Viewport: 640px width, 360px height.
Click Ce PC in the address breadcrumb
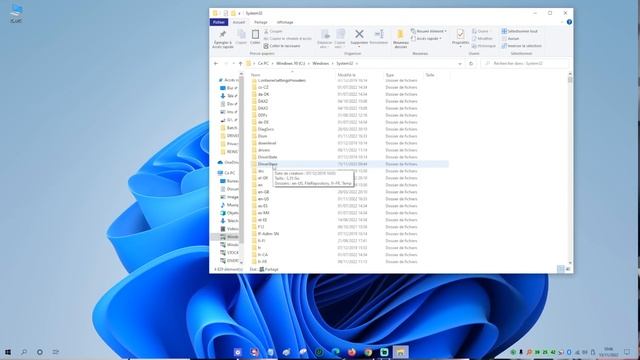tap(263, 64)
